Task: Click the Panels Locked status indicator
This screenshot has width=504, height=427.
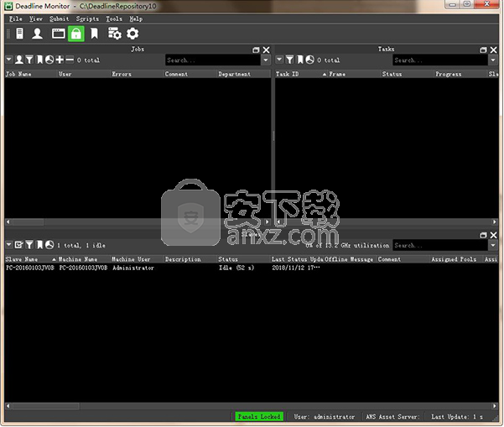Action: coord(259,416)
